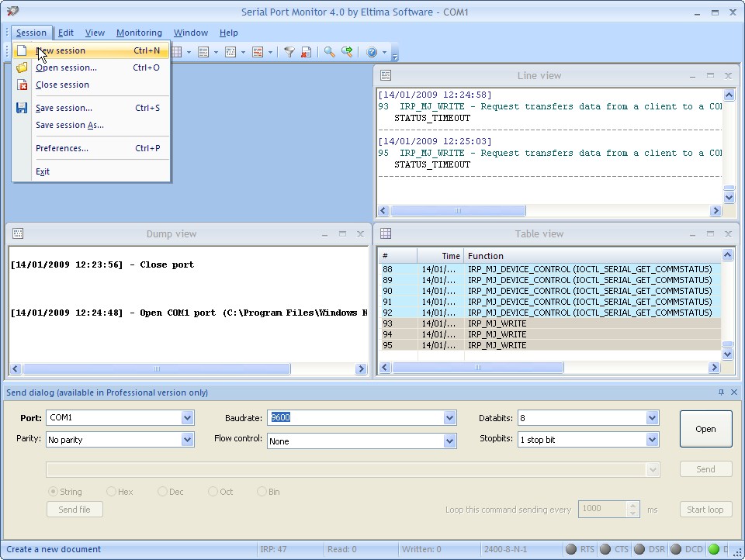Click the Send button
The width and height of the screenshot is (745, 560).
click(705, 469)
